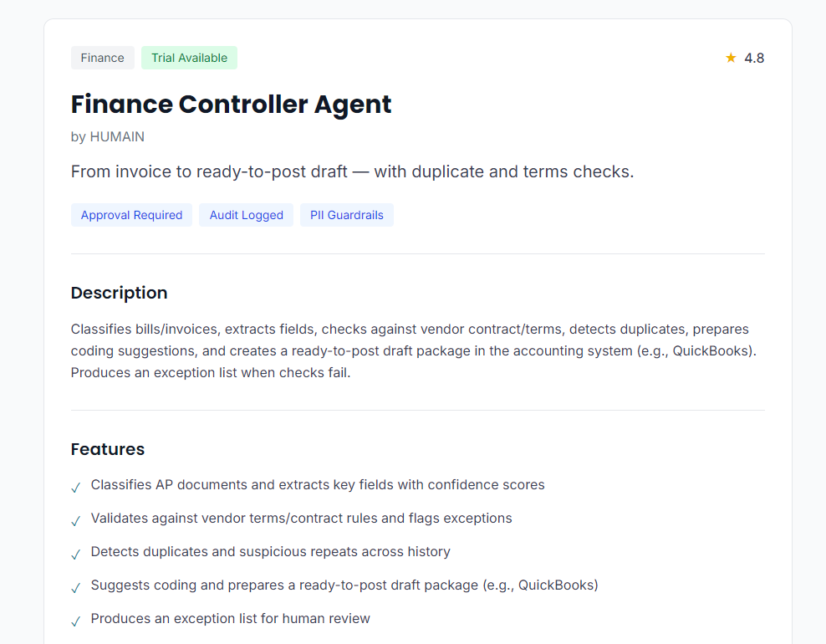Click the 4.8 rating value
Viewport: 826px width, 644px height.
click(754, 58)
